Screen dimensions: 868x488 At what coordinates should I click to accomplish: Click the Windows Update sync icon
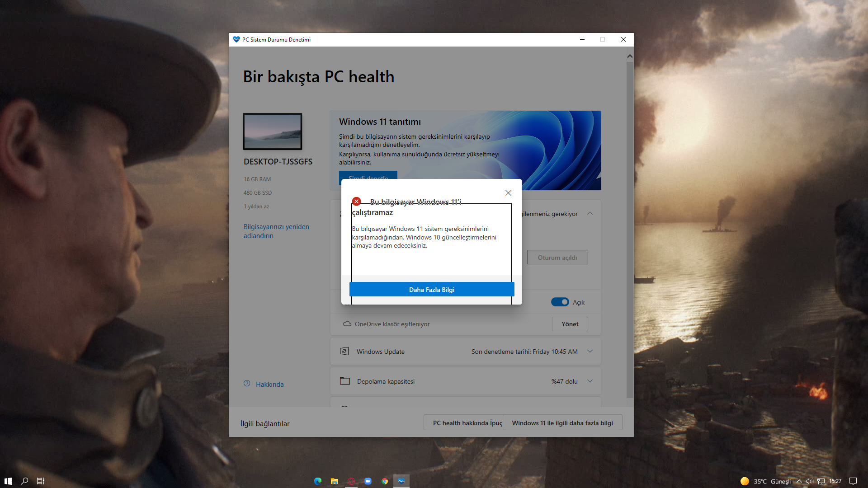tap(344, 352)
